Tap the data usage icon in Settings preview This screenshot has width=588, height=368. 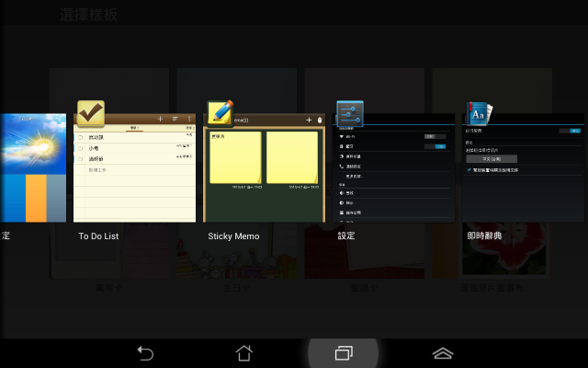coord(341,156)
